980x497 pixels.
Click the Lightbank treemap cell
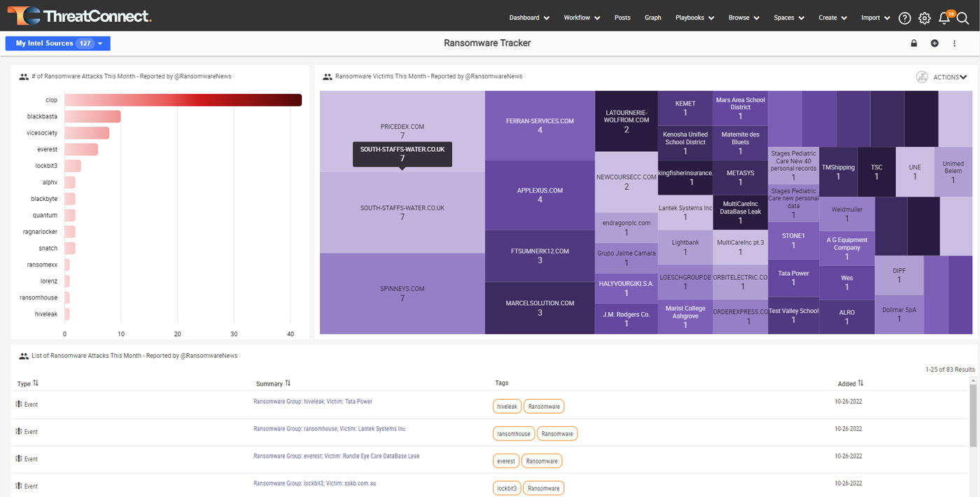tap(685, 248)
